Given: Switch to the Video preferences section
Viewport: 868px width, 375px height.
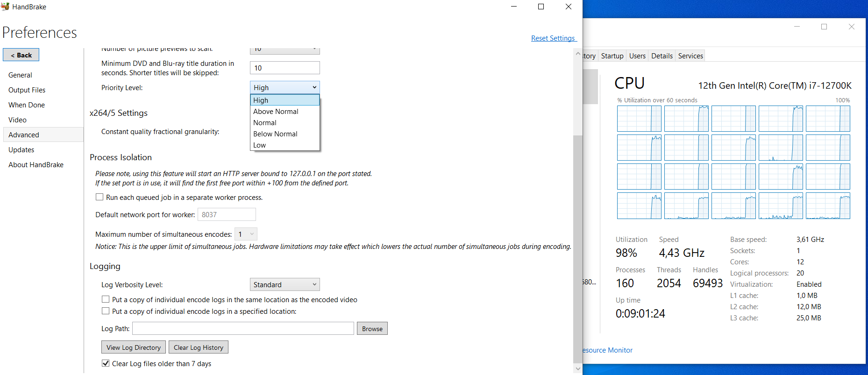Looking at the screenshot, I should coord(17,120).
